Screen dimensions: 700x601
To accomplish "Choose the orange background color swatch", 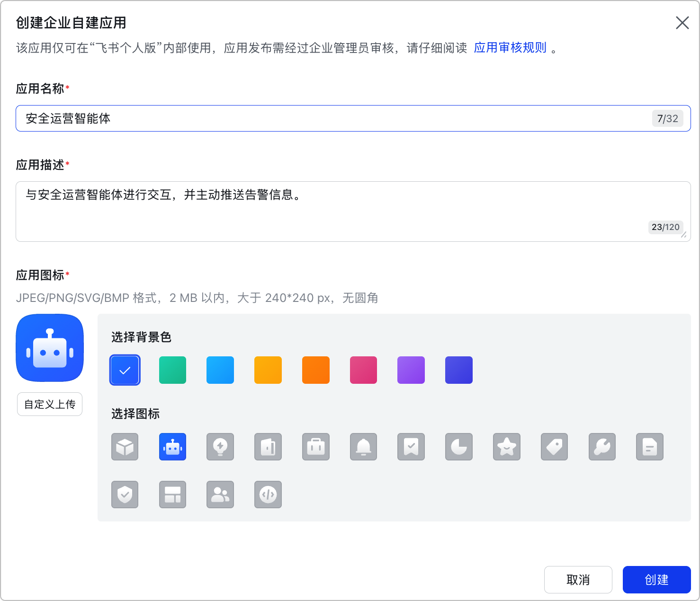I will [316, 370].
